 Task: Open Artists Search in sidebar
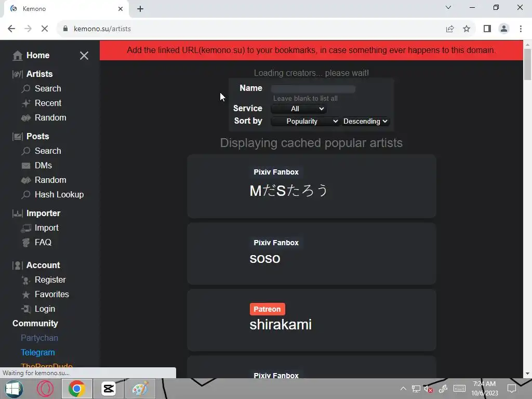[x=48, y=88]
